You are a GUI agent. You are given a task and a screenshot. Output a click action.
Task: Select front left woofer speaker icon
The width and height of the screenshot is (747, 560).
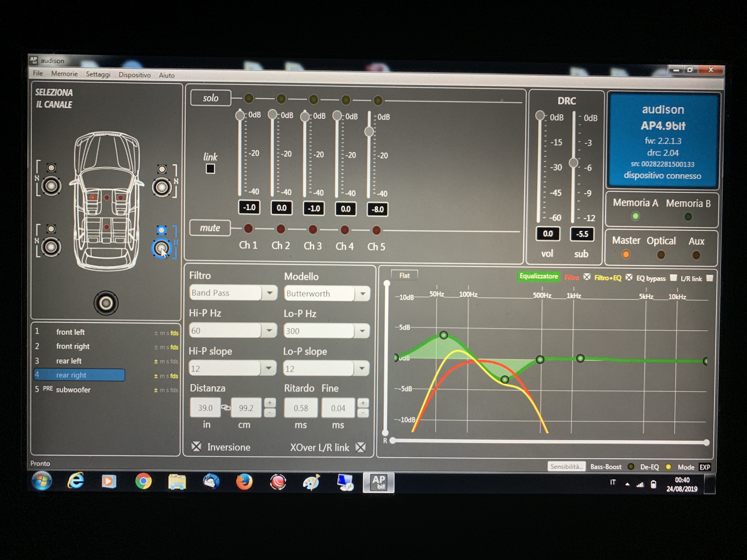tap(51, 186)
